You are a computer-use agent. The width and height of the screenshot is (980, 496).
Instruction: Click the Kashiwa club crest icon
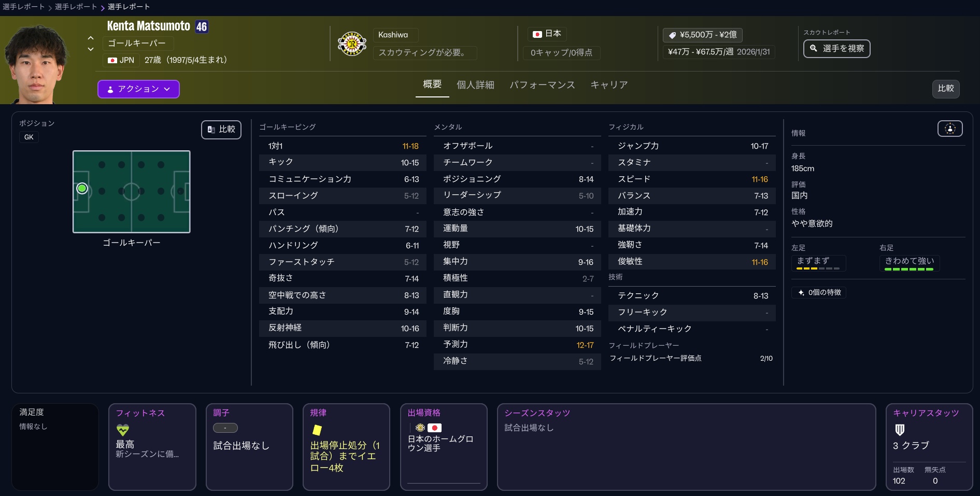[x=352, y=44]
